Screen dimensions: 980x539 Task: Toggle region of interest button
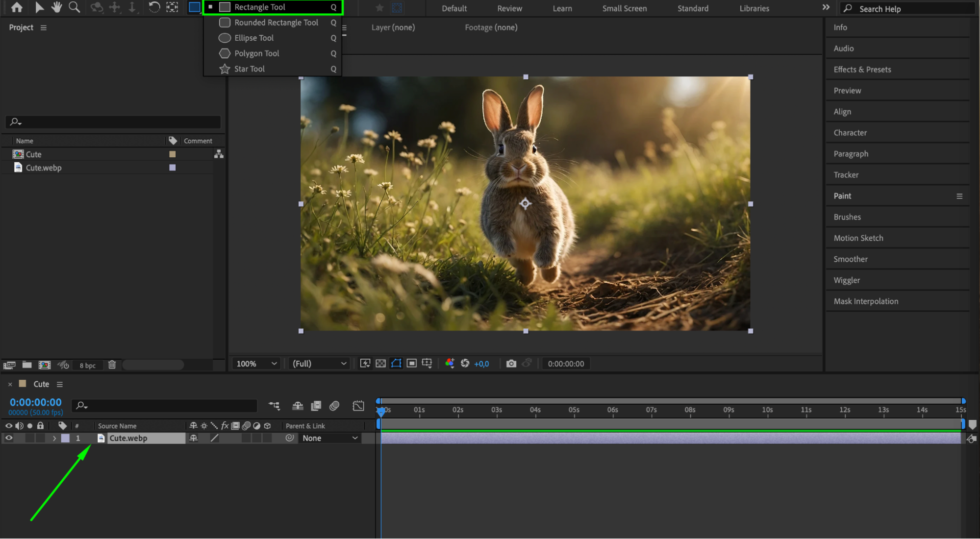pyautogui.click(x=412, y=364)
